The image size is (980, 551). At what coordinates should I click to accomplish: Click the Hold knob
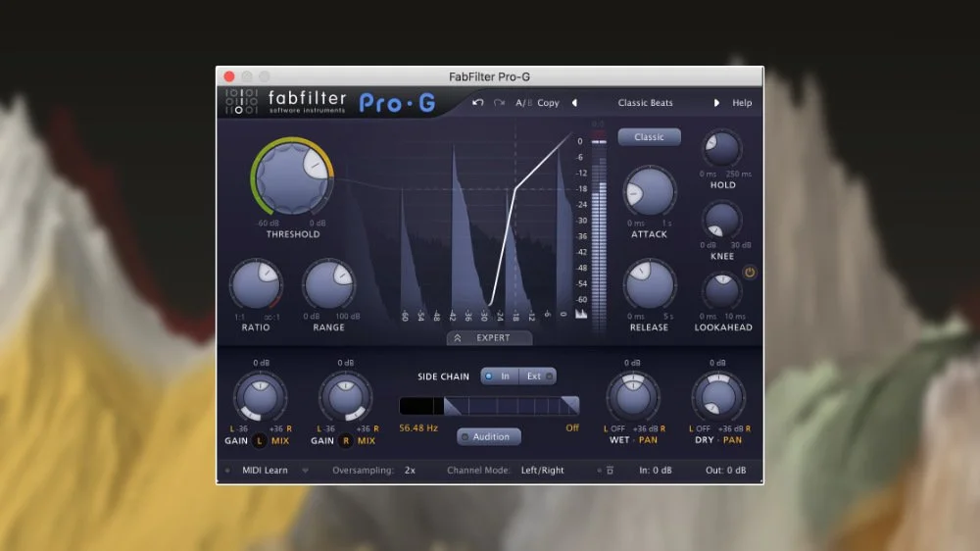[x=722, y=149]
